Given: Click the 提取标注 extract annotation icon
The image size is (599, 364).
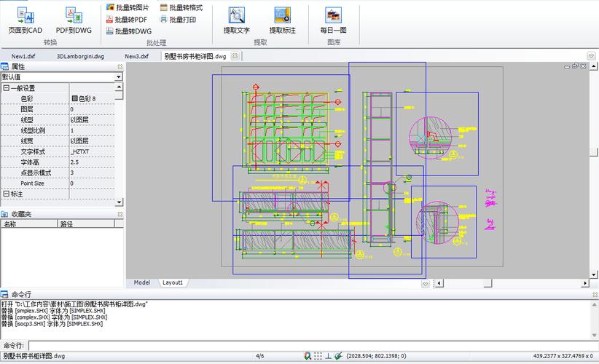Looking at the screenshot, I should tap(283, 21).
